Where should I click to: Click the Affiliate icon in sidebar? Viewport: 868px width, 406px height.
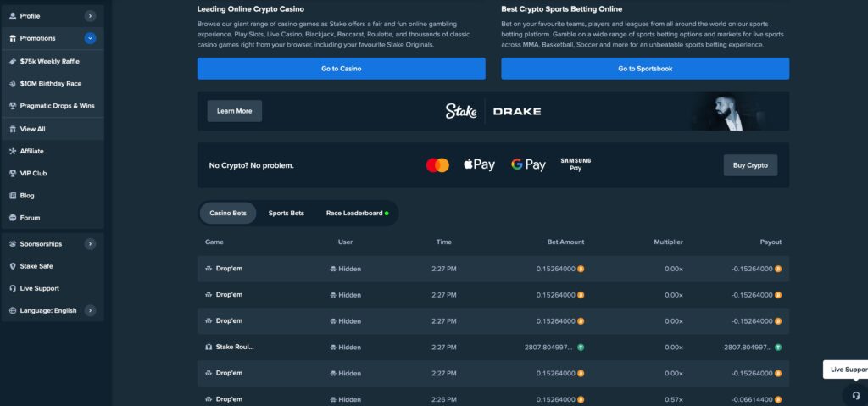click(x=13, y=151)
